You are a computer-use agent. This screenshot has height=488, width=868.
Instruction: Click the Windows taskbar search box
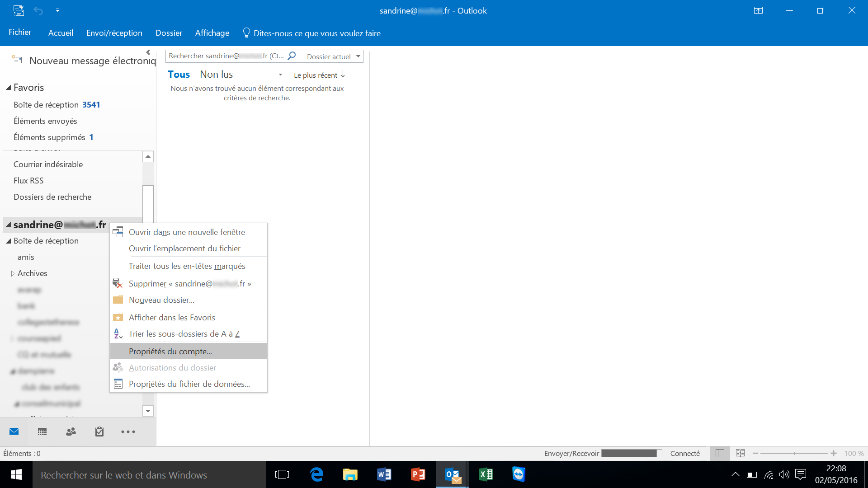tap(149, 475)
